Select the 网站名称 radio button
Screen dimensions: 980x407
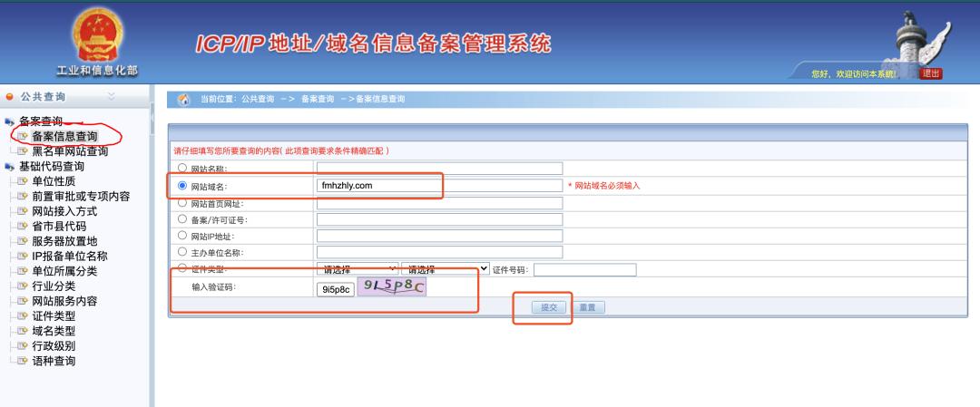182,168
